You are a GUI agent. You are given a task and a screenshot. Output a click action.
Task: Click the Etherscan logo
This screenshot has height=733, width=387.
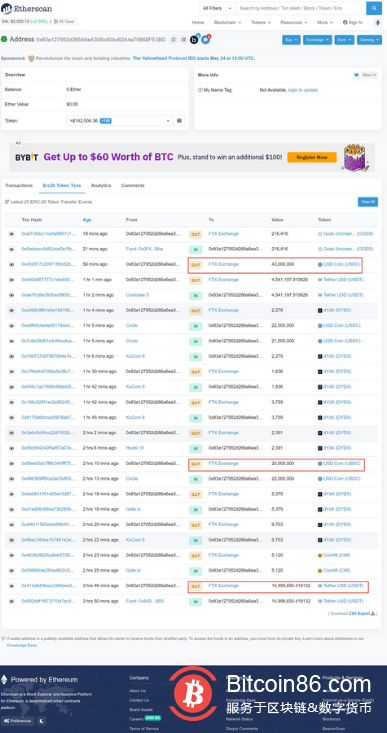27,9
